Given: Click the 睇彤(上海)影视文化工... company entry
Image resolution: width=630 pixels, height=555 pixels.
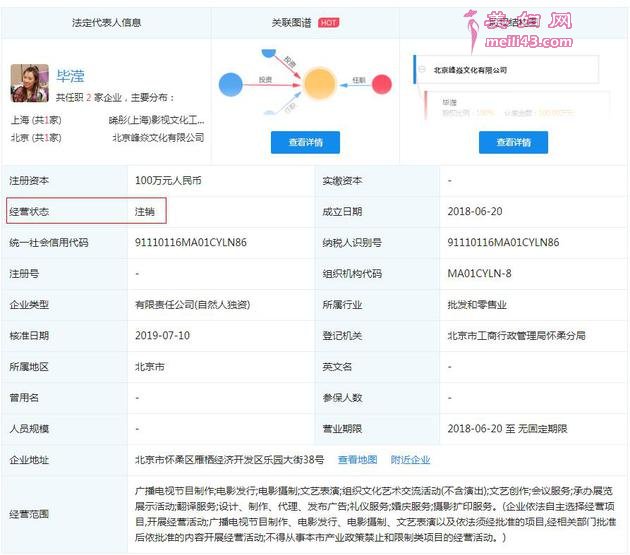Looking at the screenshot, I should click(x=156, y=120).
